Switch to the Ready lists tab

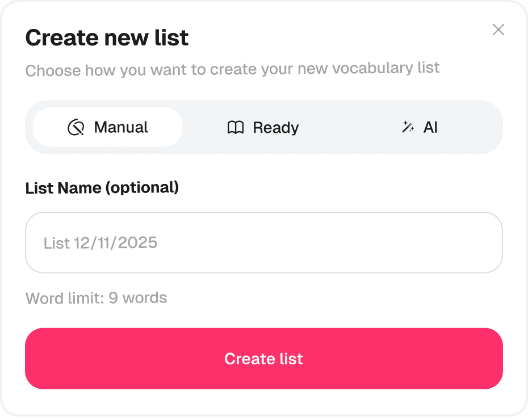coord(263,127)
